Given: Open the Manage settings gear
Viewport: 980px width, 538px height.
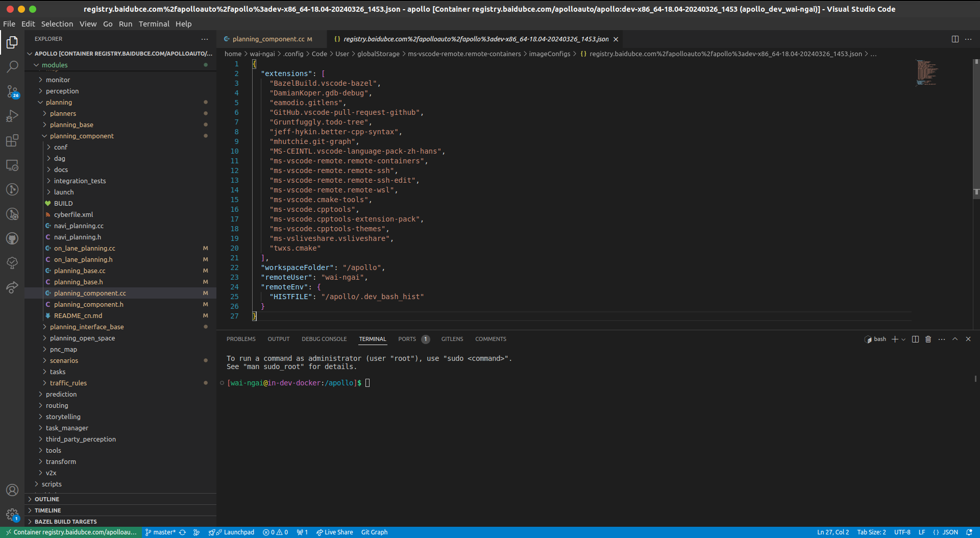Looking at the screenshot, I should [12, 515].
